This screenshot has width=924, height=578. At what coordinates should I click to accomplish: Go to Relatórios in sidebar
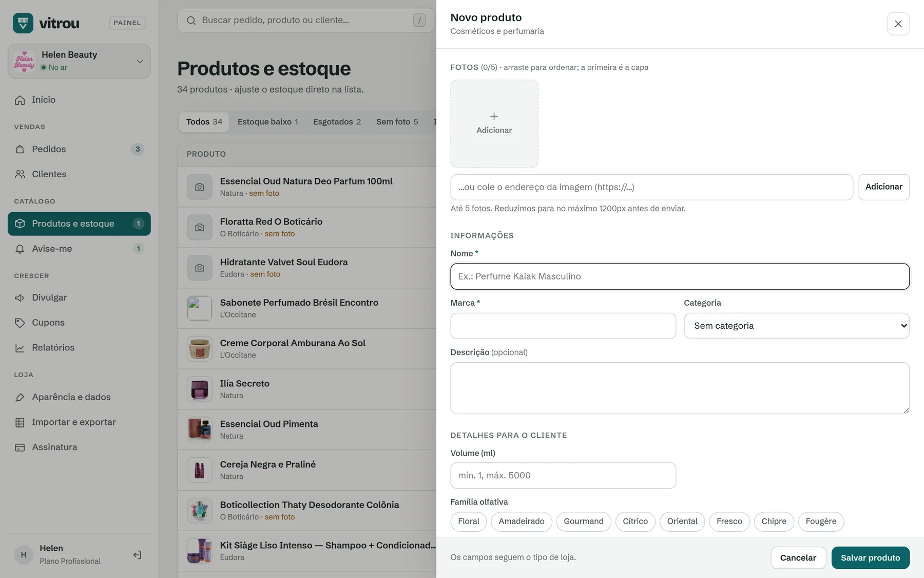click(x=79, y=348)
